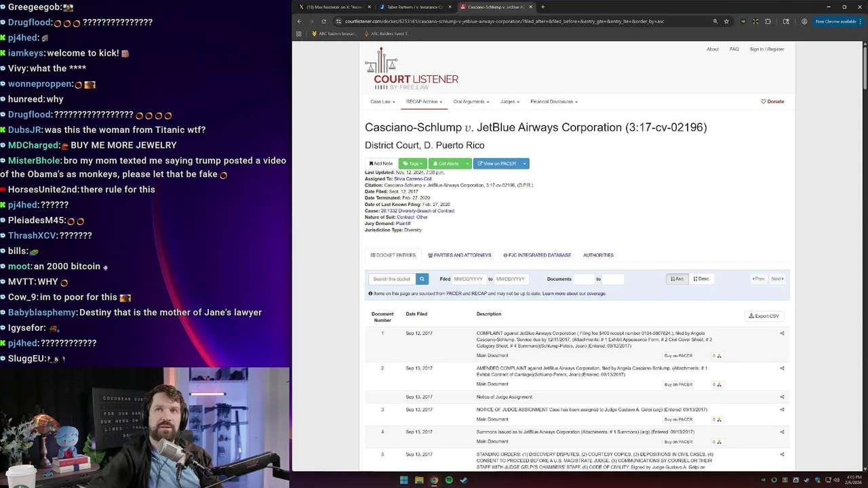Open the Judges menu
This screenshot has height=488, width=868.
[509, 102]
